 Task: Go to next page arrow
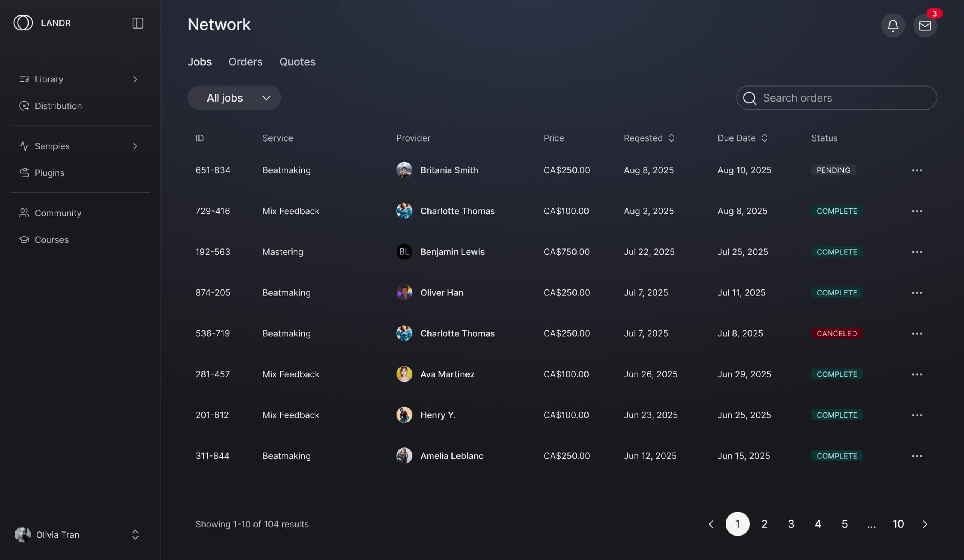pos(924,524)
